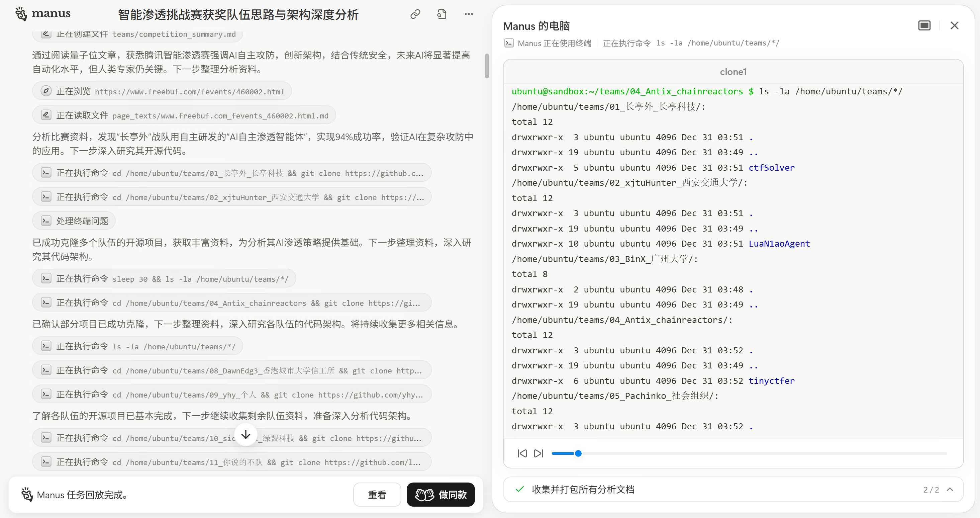Click terminal icon on 09_yhy clone step
The image size is (980, 518).
pyautogui.click(x=46, y=394)
